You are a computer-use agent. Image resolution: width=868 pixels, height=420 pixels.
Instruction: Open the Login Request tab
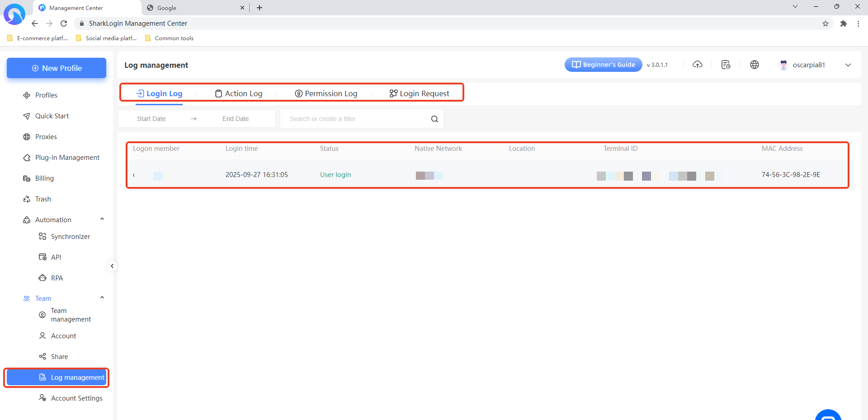tap(419, 93)
